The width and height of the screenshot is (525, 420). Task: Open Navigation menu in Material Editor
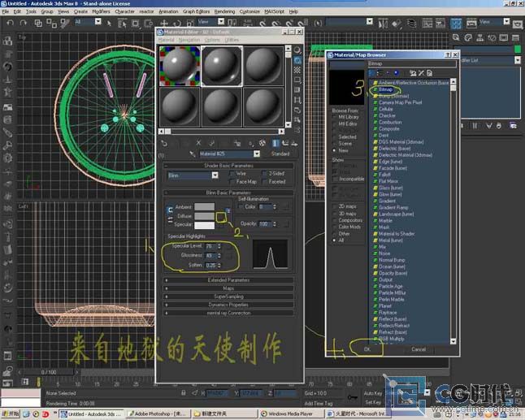click(x=189, y=40)
